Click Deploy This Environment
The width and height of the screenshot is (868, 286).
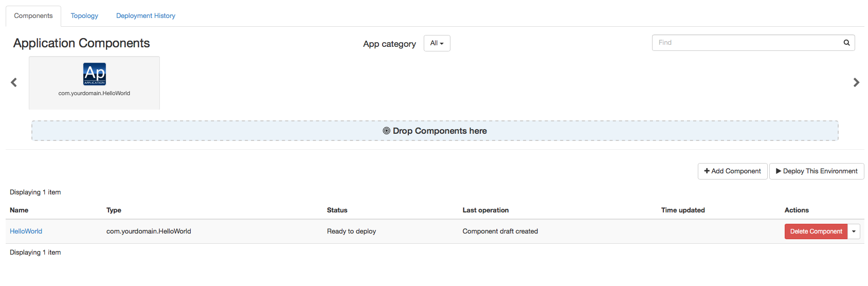pyautogui.click(x=816, y=171)
